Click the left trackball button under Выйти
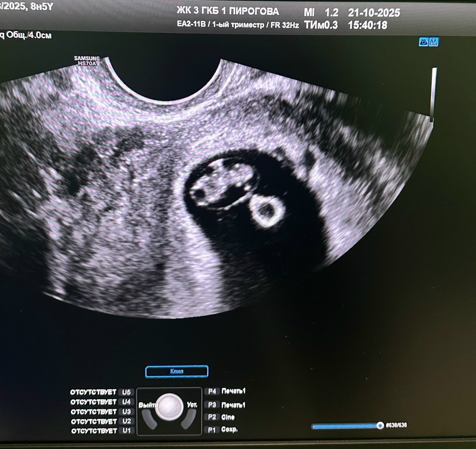 (x=150, y=419)
